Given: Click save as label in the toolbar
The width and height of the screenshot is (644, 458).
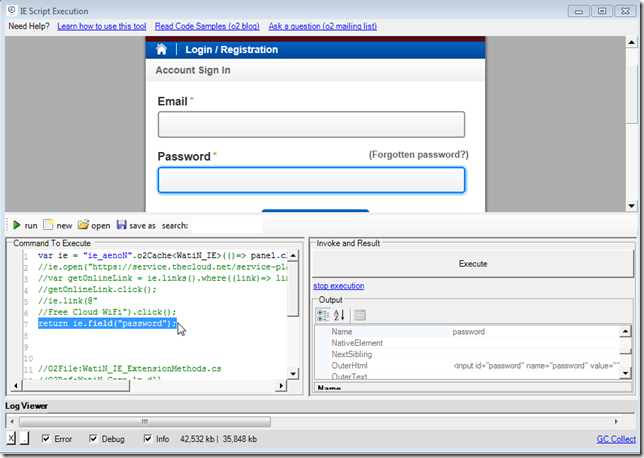Looking at the screenshot, I should coord(142,226).
